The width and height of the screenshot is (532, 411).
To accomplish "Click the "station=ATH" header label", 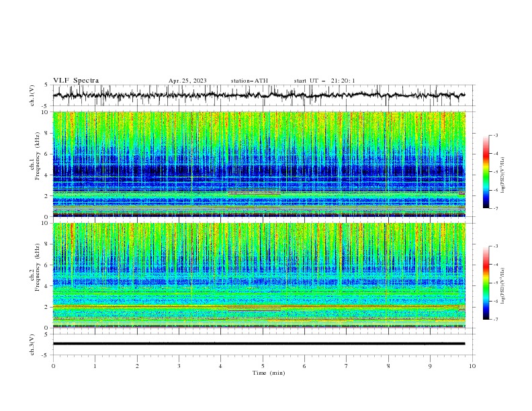I will pyautogui.click(x=249, y=81).
